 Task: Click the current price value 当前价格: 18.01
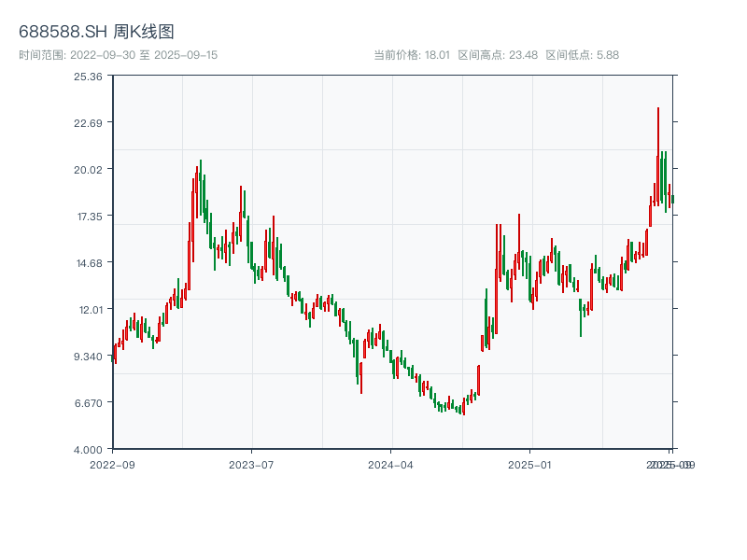point(412,55)
